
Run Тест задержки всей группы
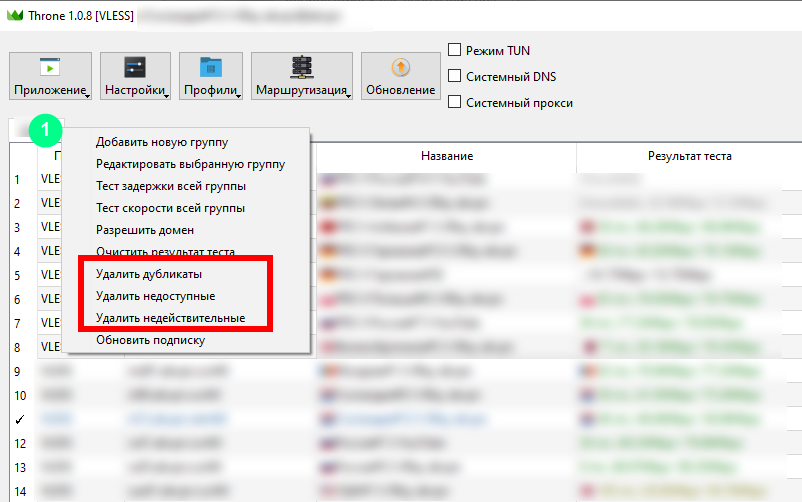(x=170, y=186)
